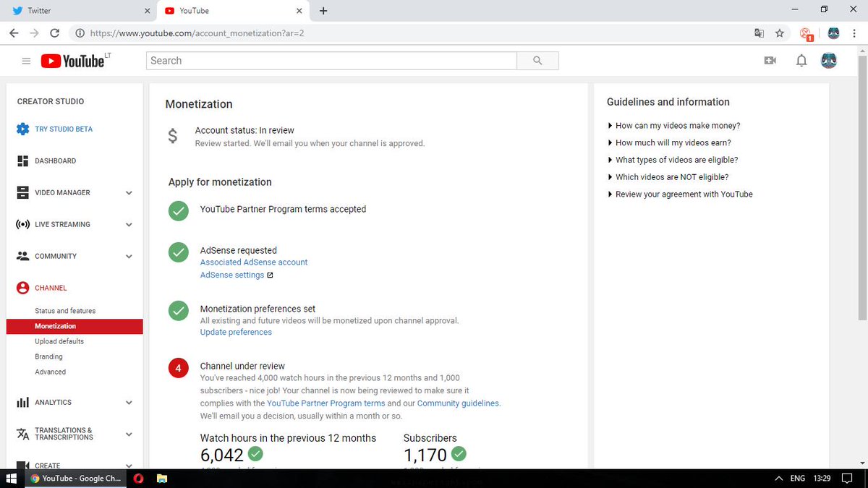Open the Community guidelines link
Viewport: 868px width, 488px height.
click(x=458, y=403)
